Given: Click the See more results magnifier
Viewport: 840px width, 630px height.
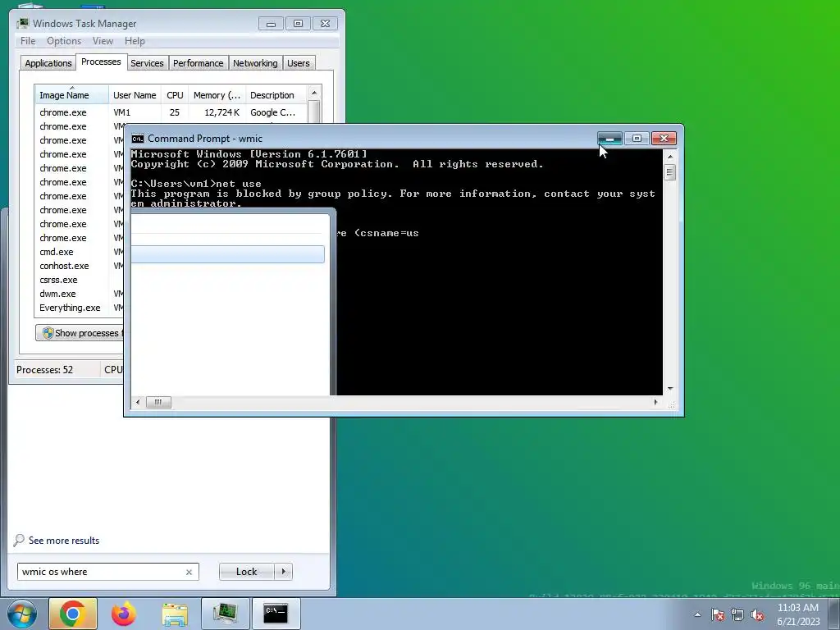Looking at the screenshot, I should (x=19, y=540).
